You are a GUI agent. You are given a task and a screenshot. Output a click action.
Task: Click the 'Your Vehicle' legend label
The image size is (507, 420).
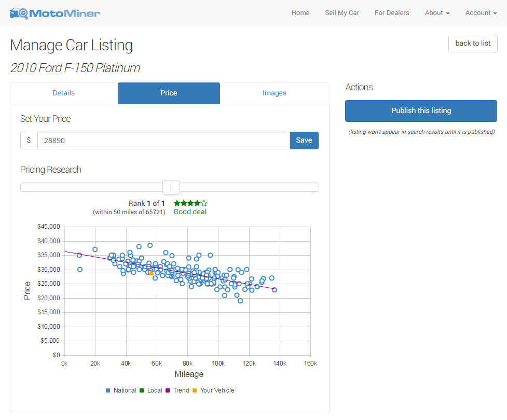(217, 390)
